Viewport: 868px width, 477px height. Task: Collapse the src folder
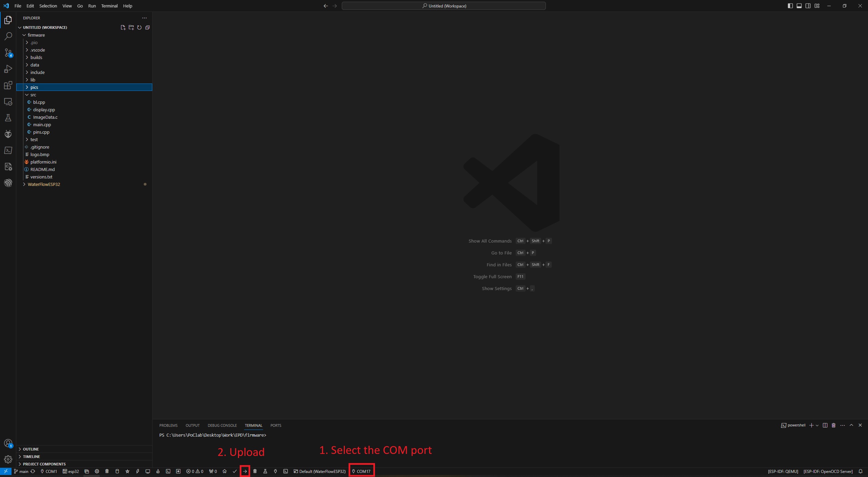tap(84, 95)
